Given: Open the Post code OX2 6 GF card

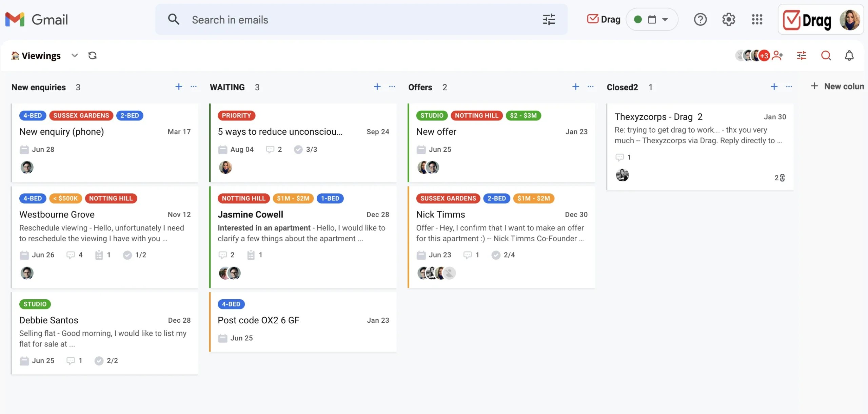Looking at the screenshot, I should pos(303,322).
